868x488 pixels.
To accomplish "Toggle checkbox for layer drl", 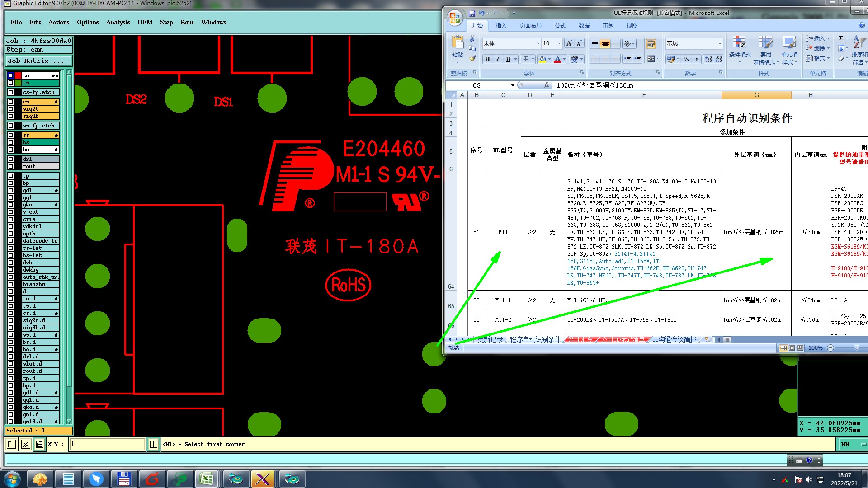I will [x=11, y=159].
